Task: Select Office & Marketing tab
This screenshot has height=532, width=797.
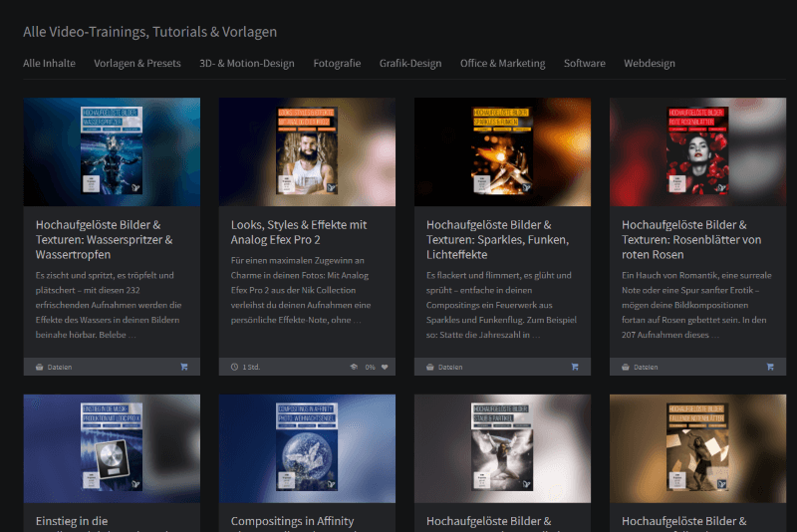Action: pos(503,64)
